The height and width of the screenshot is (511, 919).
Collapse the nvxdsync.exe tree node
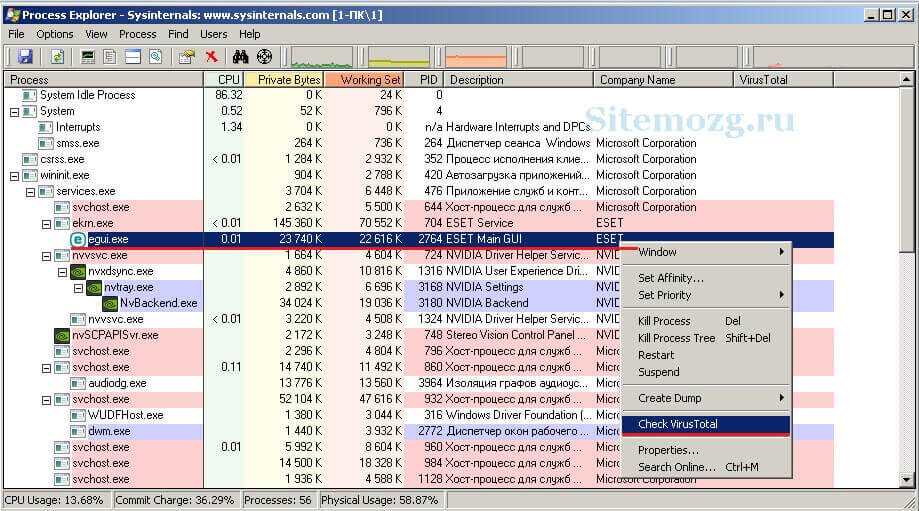click(x=63, y=271)
